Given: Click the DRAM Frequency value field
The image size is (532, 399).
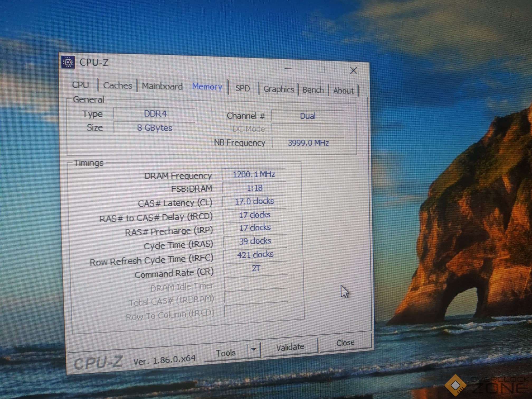Looking at the screenshot, I should [x=254, y=174].
